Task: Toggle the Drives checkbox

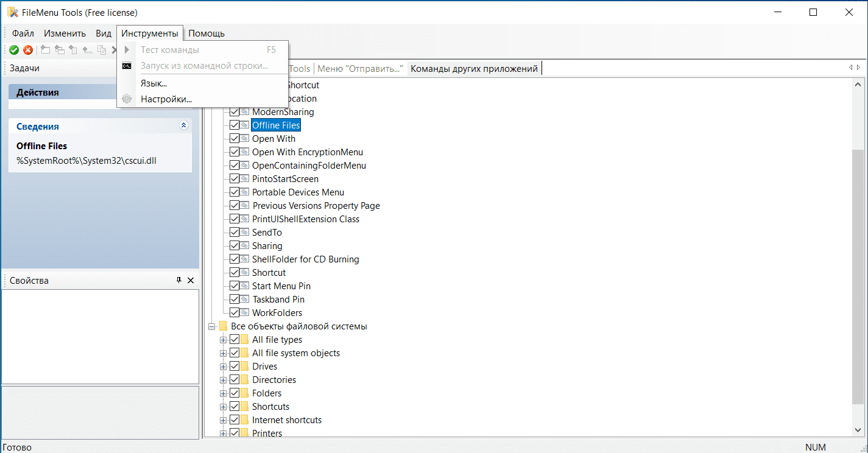Action: point(235,367)
